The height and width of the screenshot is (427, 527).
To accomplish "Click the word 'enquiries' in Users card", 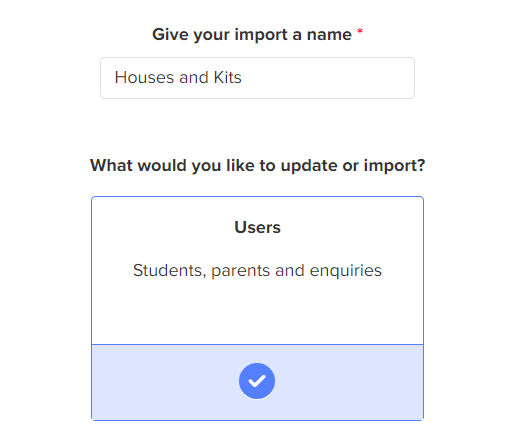I will (x=346, y=271).
